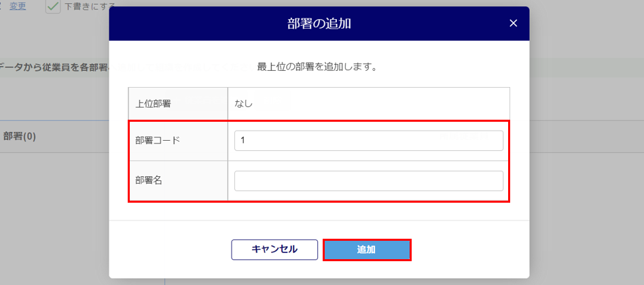
Task: Confirm with the blue 追加 button
Action: 367,250
